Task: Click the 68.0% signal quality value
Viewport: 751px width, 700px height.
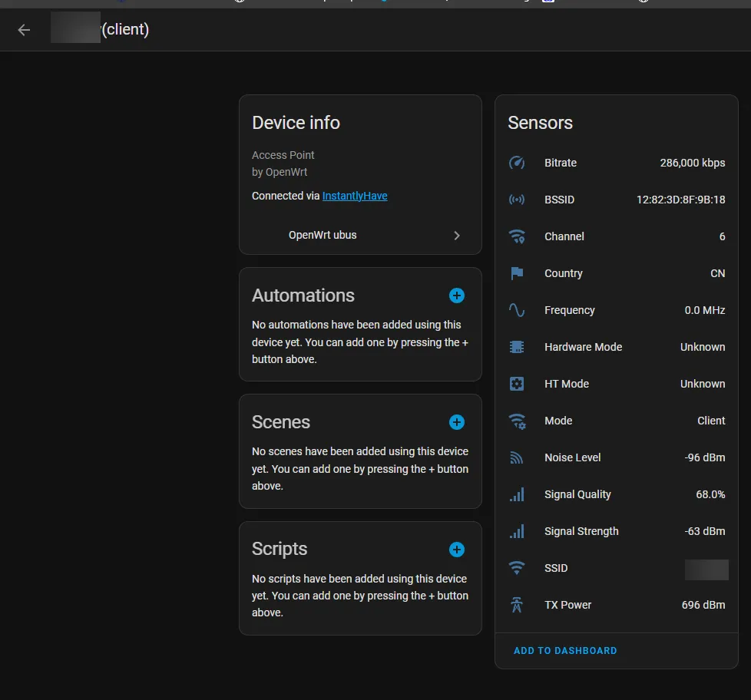Action: 710,494
